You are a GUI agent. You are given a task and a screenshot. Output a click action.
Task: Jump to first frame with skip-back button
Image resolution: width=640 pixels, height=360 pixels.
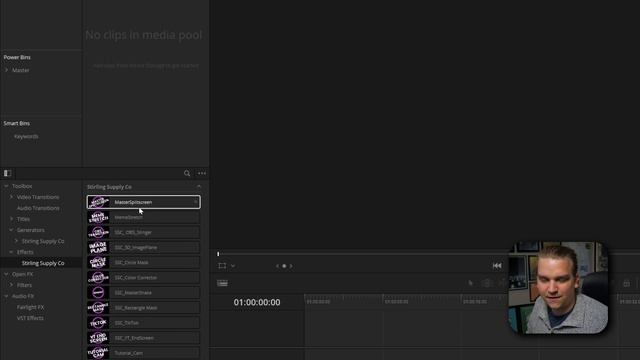pos(497,266)
